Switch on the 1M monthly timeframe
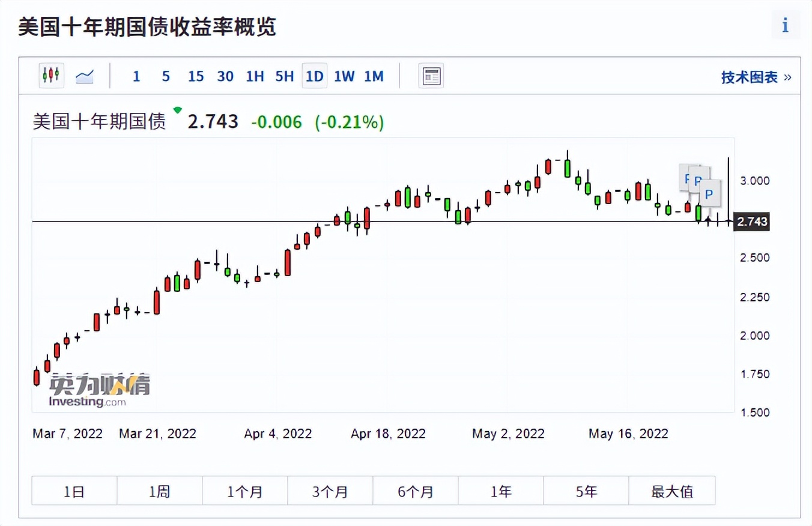 click(374, 76)
